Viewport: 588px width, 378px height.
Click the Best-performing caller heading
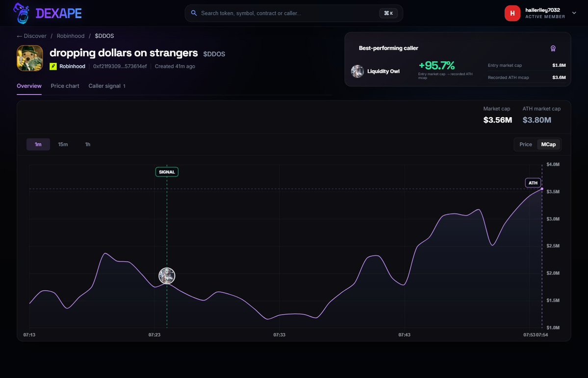(388, 48)
